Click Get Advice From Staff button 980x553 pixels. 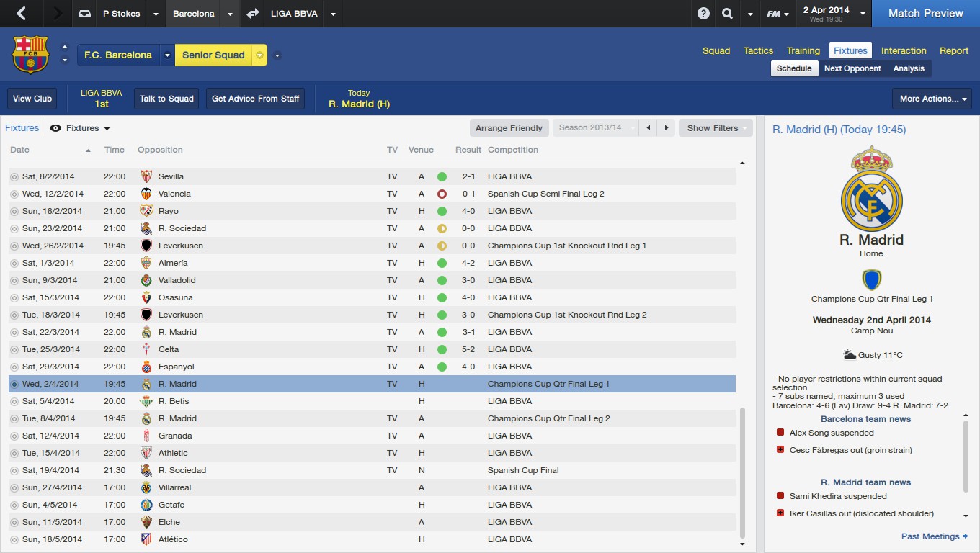point(255,99)
